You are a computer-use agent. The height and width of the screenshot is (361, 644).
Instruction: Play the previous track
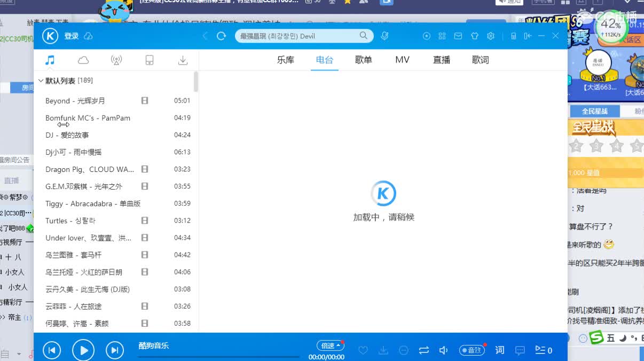point(52,350)
